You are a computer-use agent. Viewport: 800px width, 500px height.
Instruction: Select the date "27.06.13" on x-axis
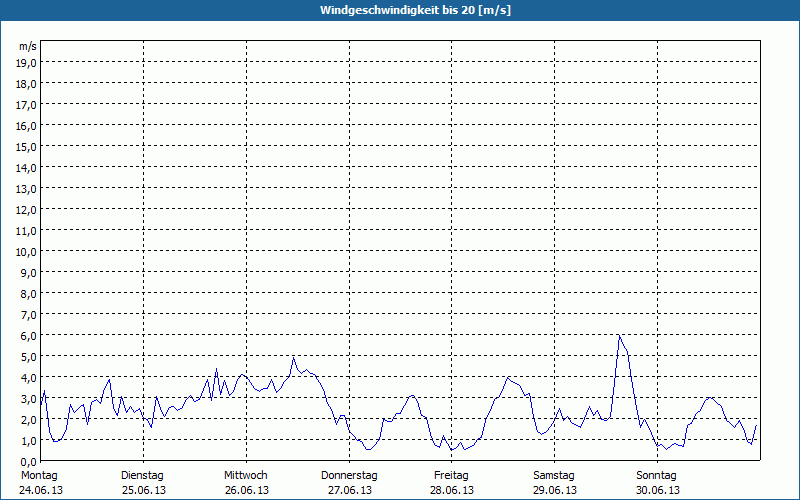pos(349,490)
